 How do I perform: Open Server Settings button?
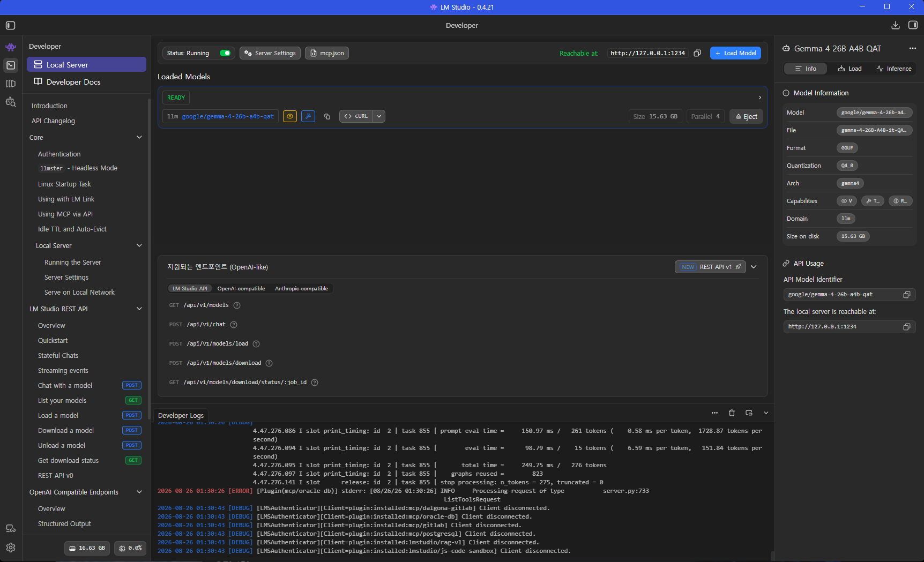[270, 53]
